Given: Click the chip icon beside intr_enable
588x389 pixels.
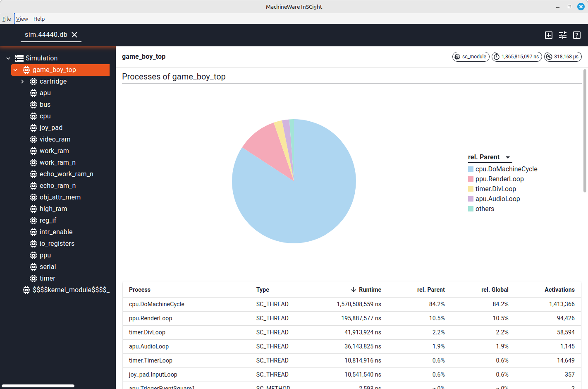Looking at the screenshot, I should click(x=33, y=232).
